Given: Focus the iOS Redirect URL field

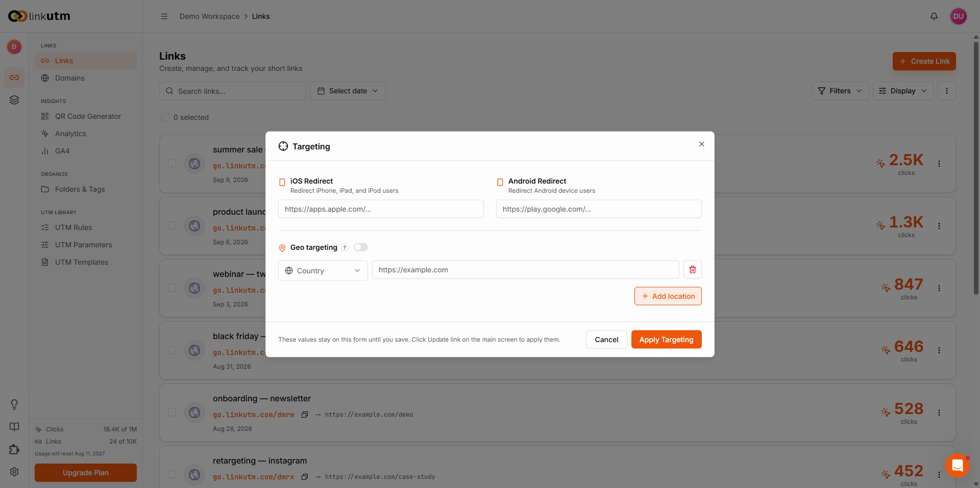Looking at the screenshot, I should (x=381, y=209).
